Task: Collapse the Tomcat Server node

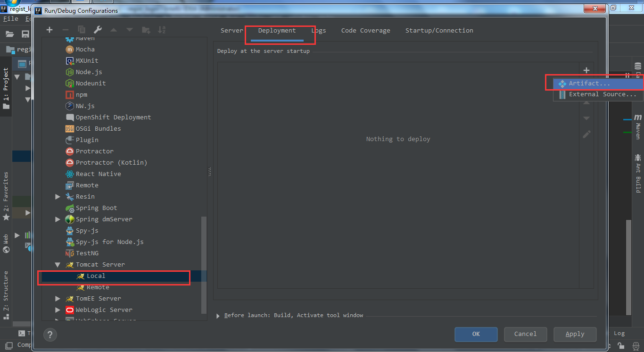Action: [x=58, y=265]
